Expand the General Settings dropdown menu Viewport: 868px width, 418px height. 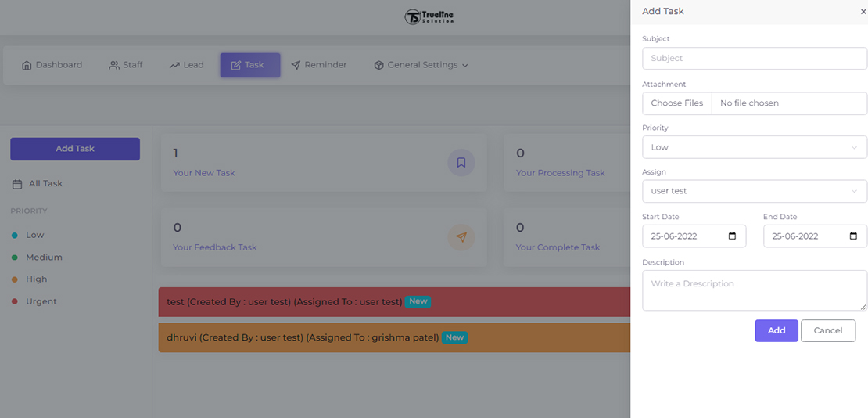pos(421,66)
